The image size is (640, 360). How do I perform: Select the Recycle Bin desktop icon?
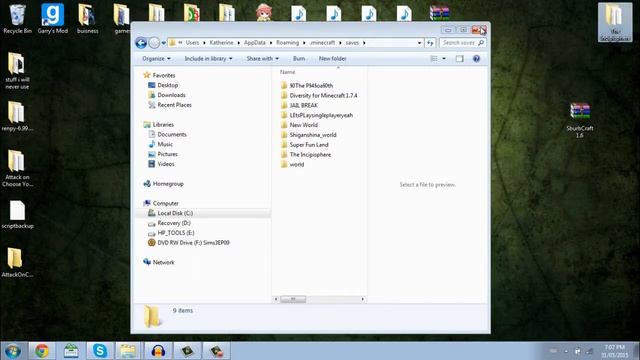pos(17,19)
